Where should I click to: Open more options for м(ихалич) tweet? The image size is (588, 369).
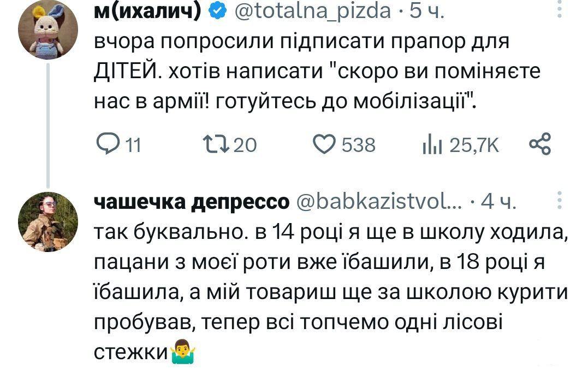(x=558, y=9)
